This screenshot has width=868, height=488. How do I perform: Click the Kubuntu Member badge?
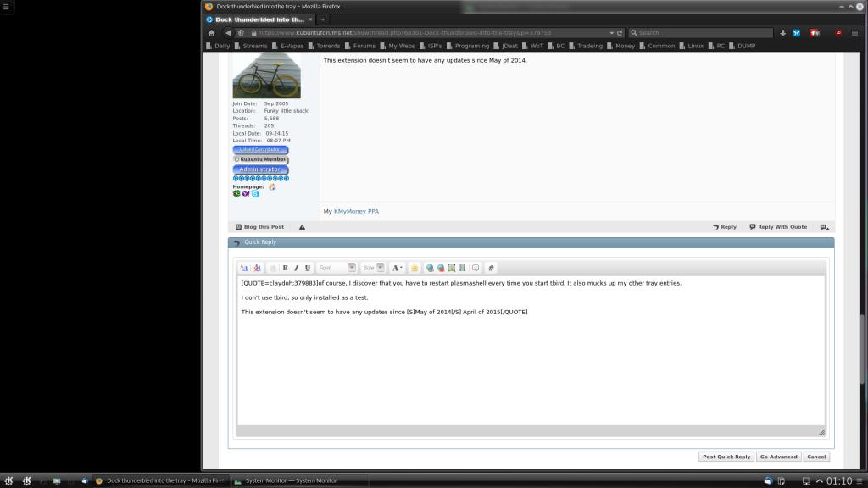(x=260, y=159)
